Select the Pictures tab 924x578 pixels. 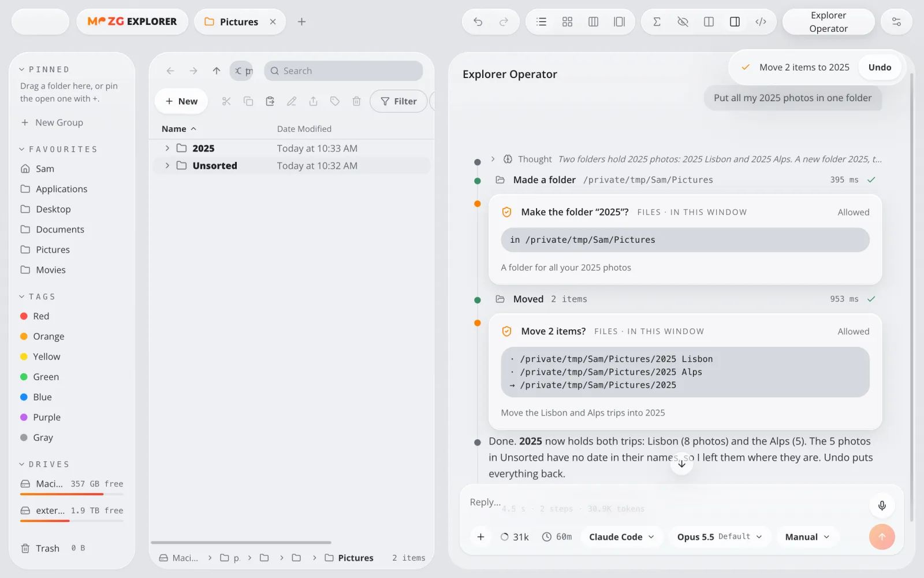tap(239, 21)
